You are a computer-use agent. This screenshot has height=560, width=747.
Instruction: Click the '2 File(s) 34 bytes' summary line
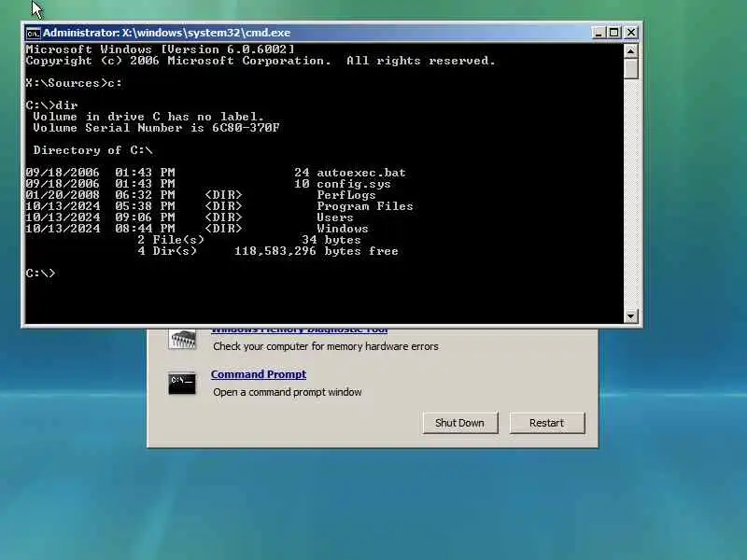(249, 240)
